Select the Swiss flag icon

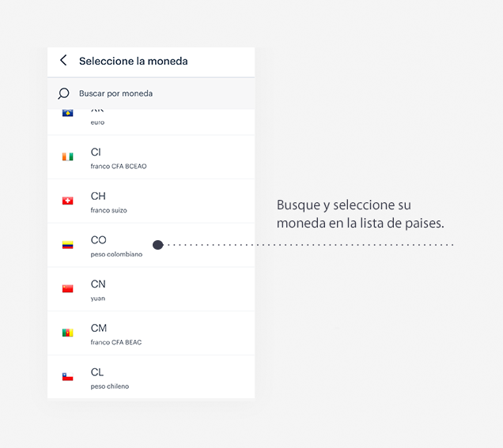tap(68, 201)
